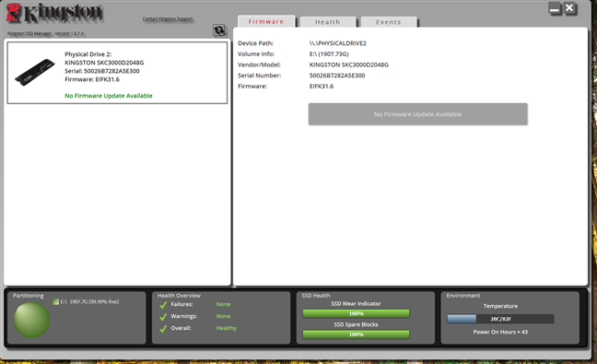Click the E:\ partition legend color square
The image size is (597, 364).
56,301
